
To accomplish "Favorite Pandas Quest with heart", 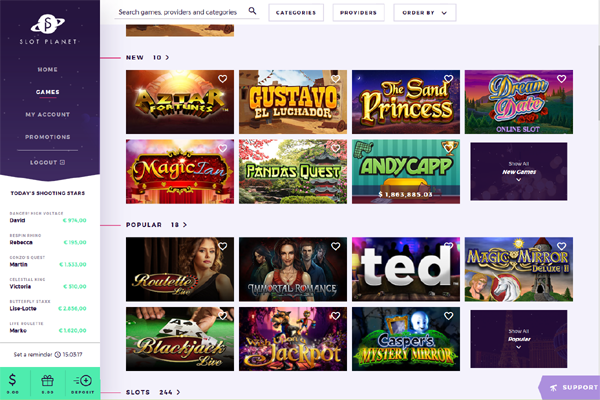I will [335, 148].
